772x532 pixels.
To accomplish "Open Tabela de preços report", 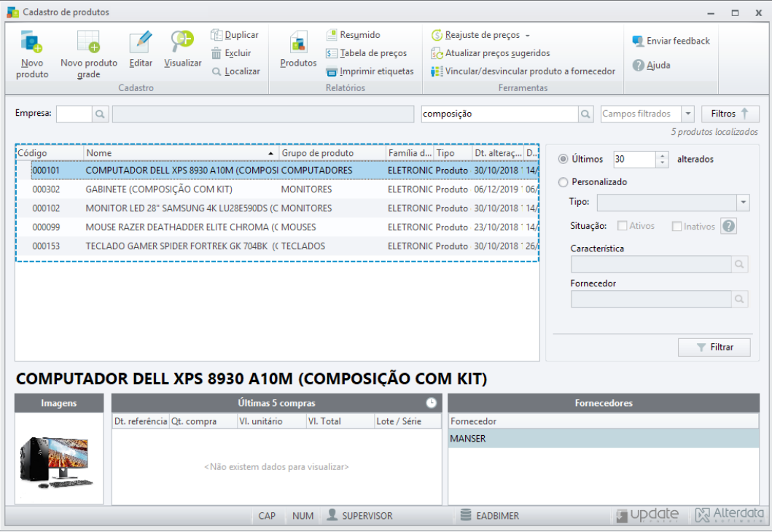I will pyautogui.click(x=366, y=53).
